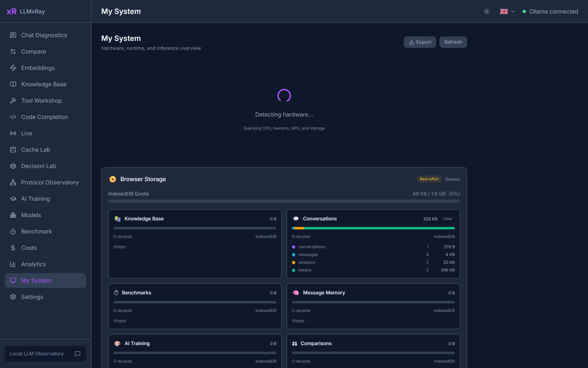
Task: Click the Conversations usage color bar
Action: click(x=373, y=228)
